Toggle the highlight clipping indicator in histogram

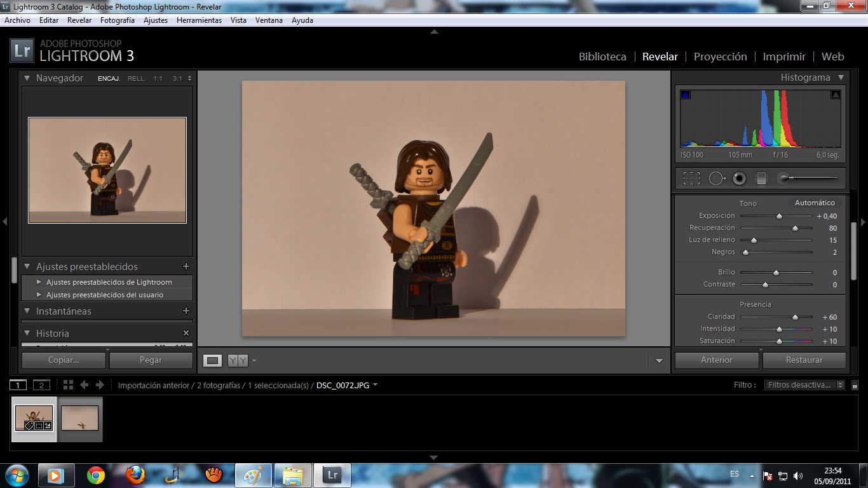point(836,95)
